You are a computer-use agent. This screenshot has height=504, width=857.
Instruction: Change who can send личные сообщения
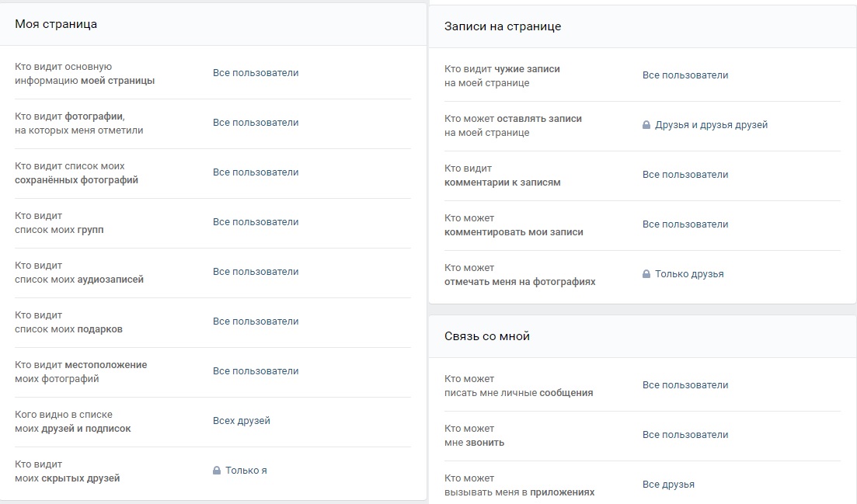(x=685, y=385)
